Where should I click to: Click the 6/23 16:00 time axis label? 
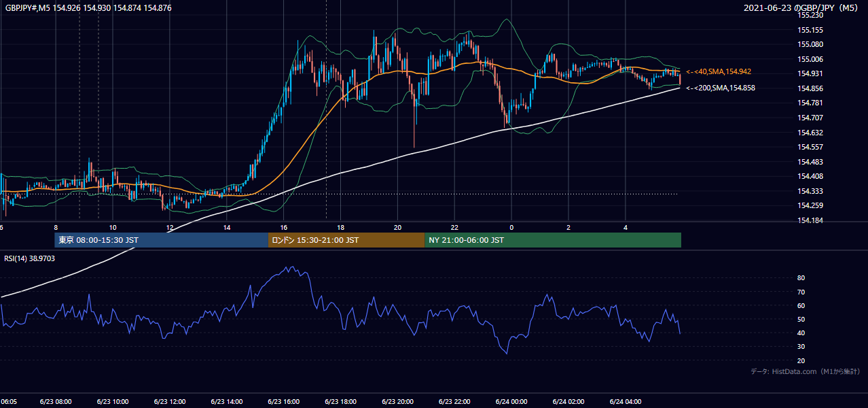pyautogui.click(x=284, y=402)
